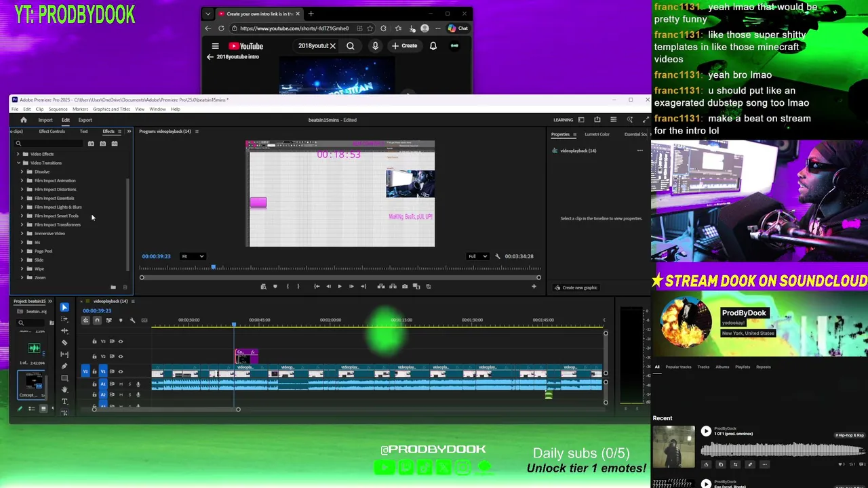
Task: Step forward one frame in monitor
Action: pos(351,286)
